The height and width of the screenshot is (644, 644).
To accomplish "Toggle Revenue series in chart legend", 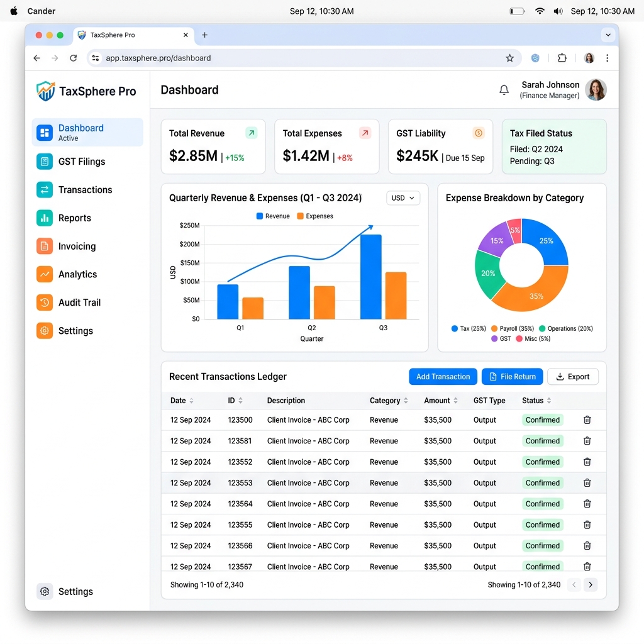I will (273, 216).
